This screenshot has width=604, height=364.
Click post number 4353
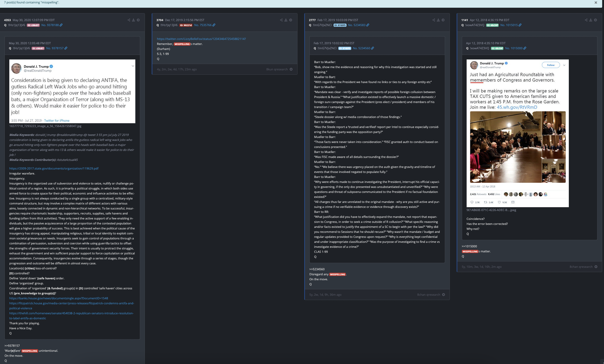click(x=7, y=20)
